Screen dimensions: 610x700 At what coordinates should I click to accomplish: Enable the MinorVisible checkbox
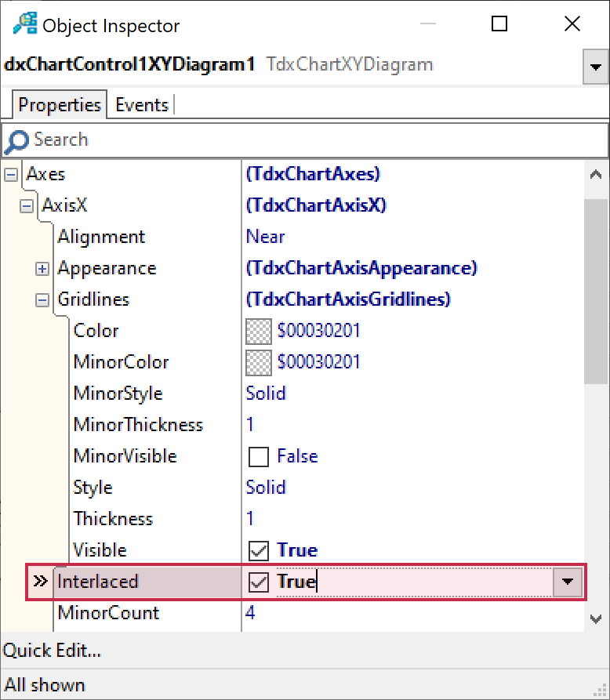point(258,456)
